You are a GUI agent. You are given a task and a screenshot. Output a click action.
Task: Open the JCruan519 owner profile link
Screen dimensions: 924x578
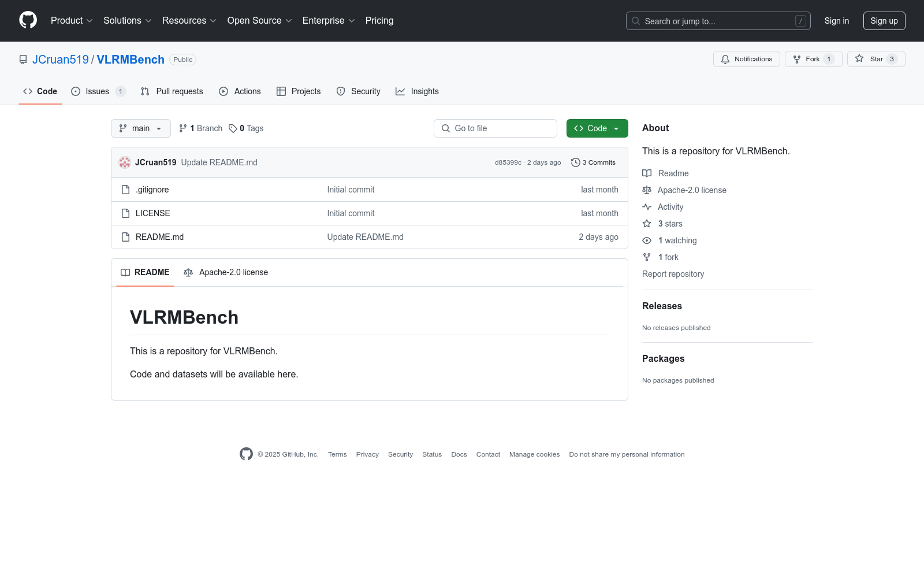(61, 60)
